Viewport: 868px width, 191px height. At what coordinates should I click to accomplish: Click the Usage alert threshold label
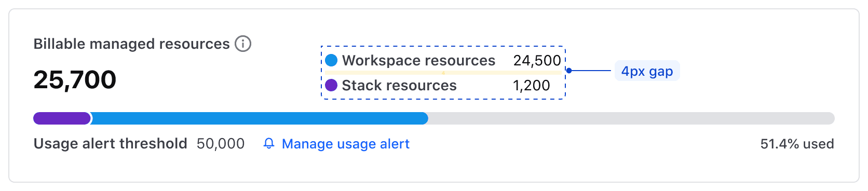pyautogui.click(x=110, y=143)
